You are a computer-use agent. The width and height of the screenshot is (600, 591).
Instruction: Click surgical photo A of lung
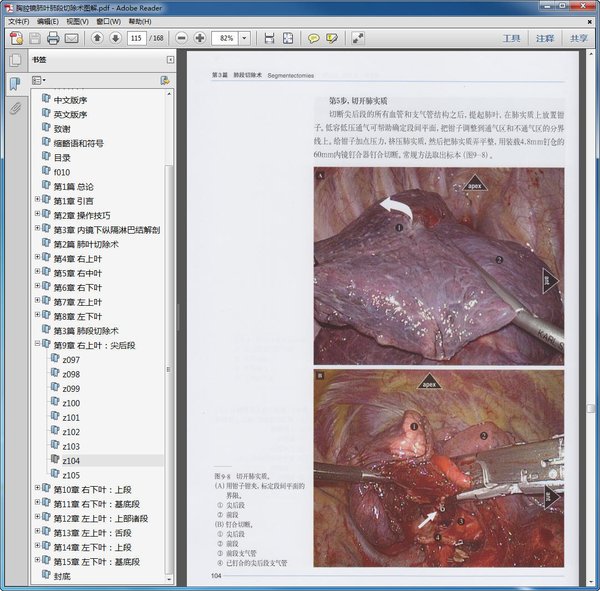click(439, 266)
